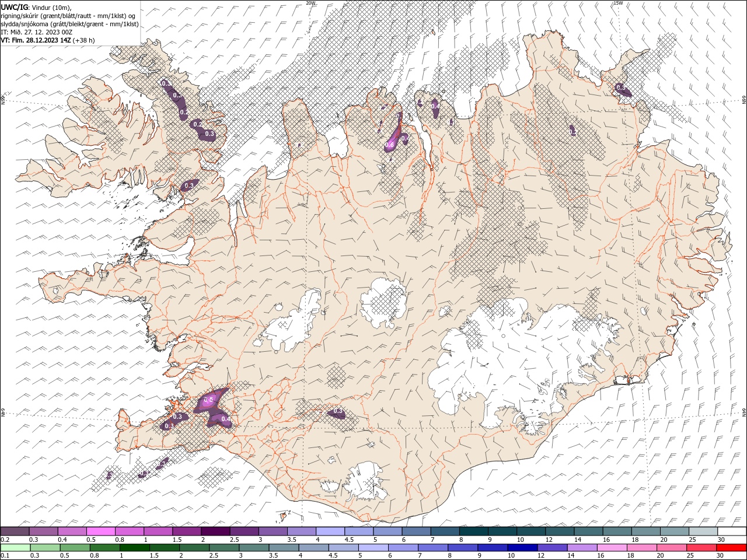Viewport: 747px width, 560px height.
Task: Click the '0.4' value under the purple legend
Action: [63, 540]
